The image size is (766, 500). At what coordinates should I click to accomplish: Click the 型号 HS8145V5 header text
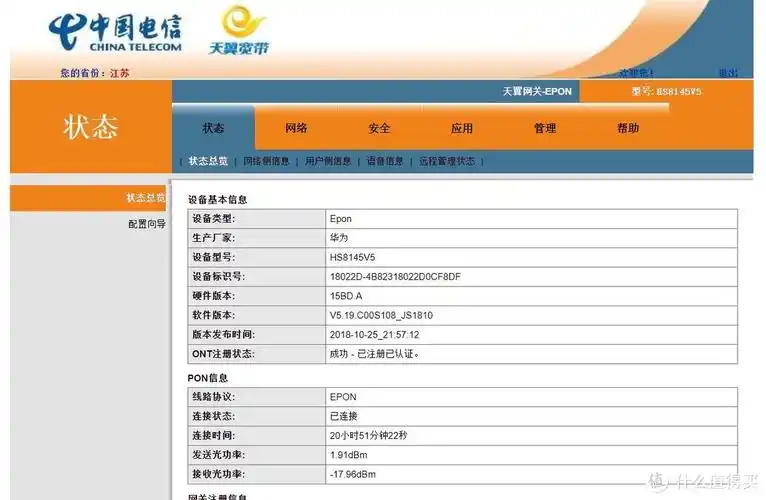(x=666, y=91)
